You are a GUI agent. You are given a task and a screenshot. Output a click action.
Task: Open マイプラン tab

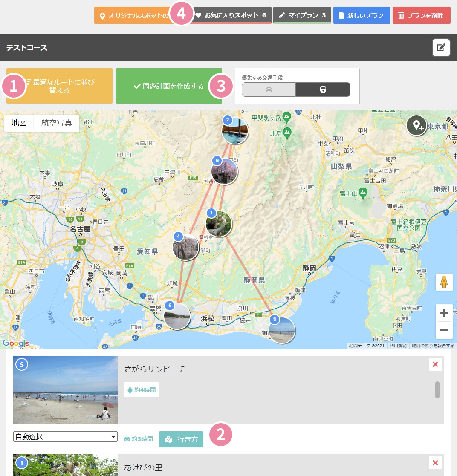pyautogui.click(x=302, y=15)
